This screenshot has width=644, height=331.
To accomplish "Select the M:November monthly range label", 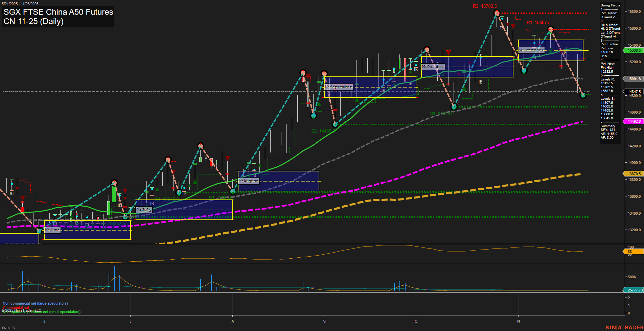I will pyautogui.click(x=531, y=50).
